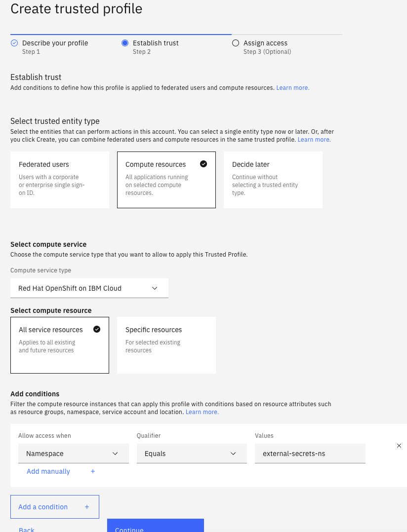Click the completed Step 1 checkmark icon
The height and width of the screenshot is (532, 407).
14,43
